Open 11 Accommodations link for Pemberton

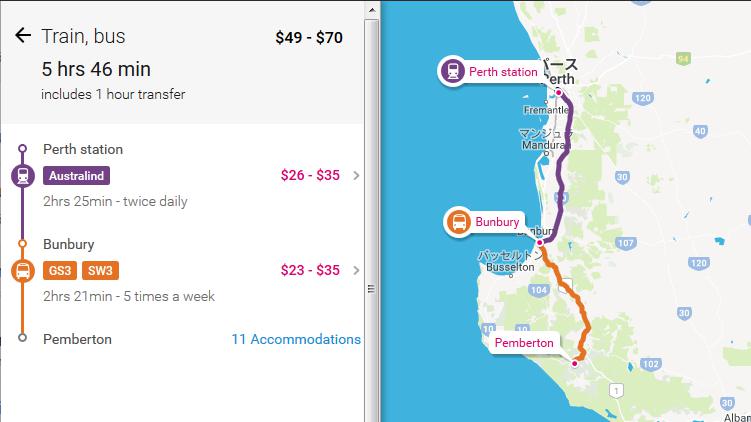[x=296, y=339]
